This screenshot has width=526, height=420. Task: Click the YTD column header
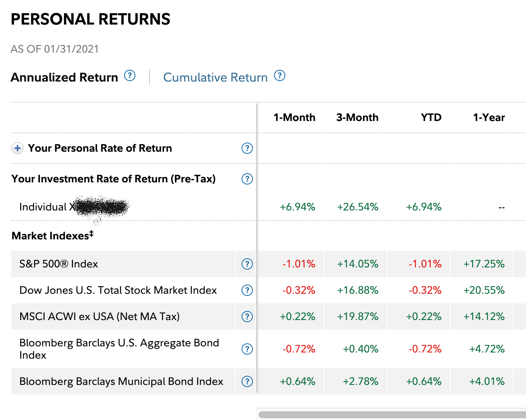click(x=431, y=117)
